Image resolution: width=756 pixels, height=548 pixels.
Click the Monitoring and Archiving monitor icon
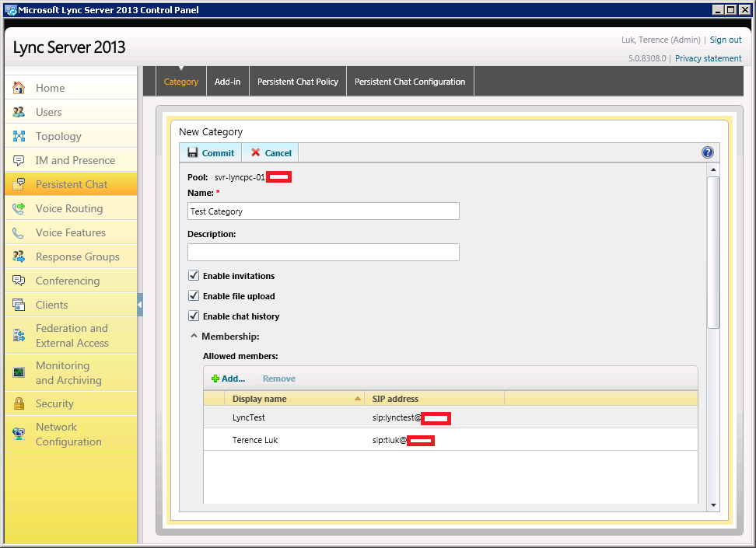[x=19, y=372]
